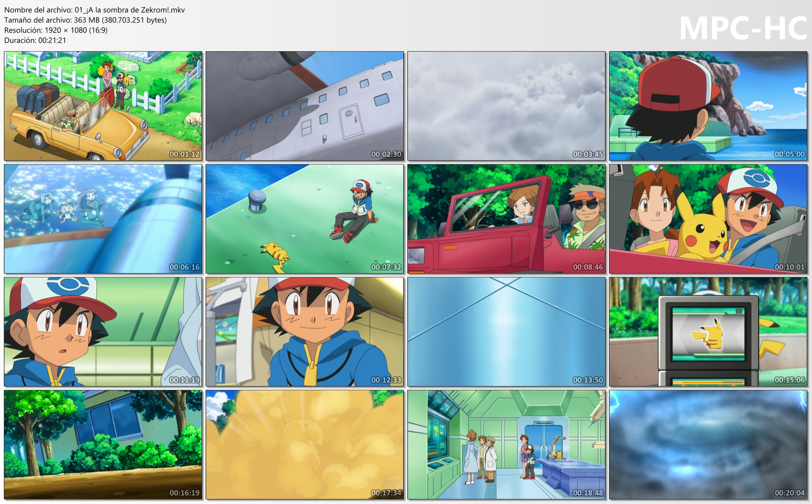Image resolution: width=812 pixels, height=504 pixels.
Task: Open the blue glass thumbnail 00:13:50
Action: [507, 332]
